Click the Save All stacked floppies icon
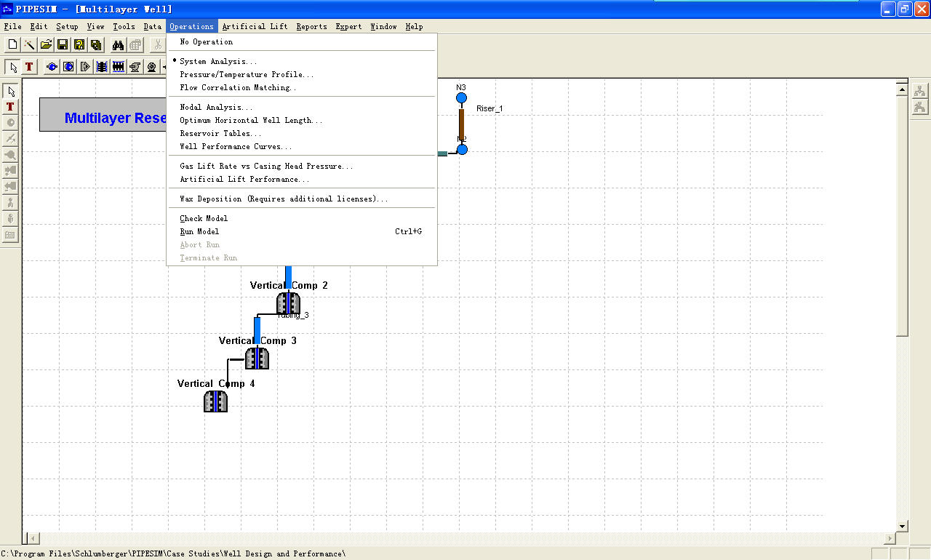931x560 pixels. point(96,45)
